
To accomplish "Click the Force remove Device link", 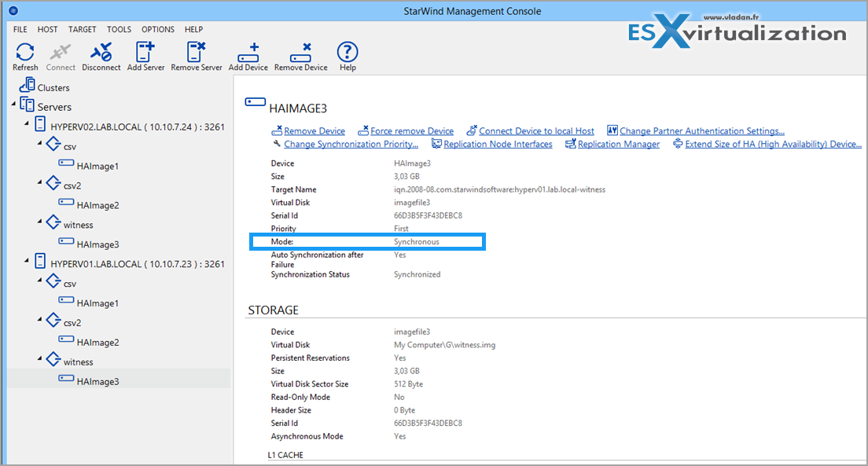I will coord(411,131).
